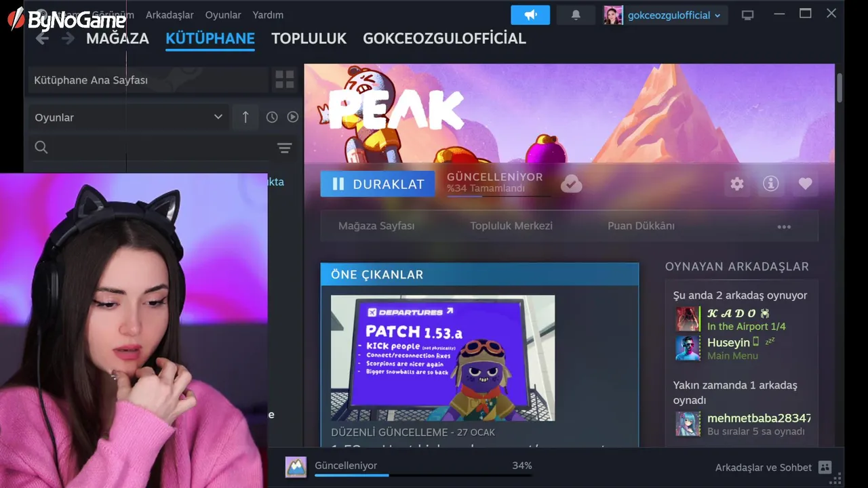The width and height of the screenshot is (868, 488).
Task: Click the PEAK banner logo
Action: click(397, 110)
